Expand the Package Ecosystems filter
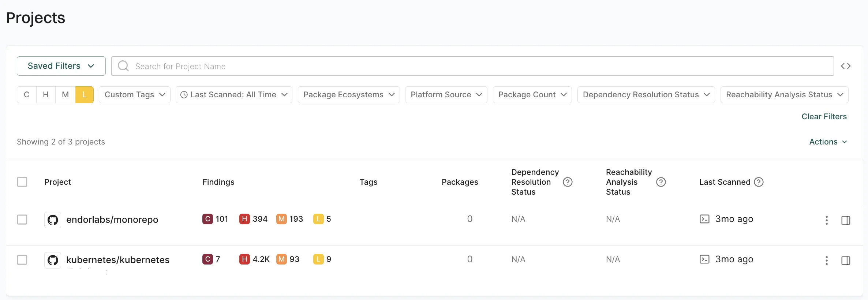 [349, 95]
